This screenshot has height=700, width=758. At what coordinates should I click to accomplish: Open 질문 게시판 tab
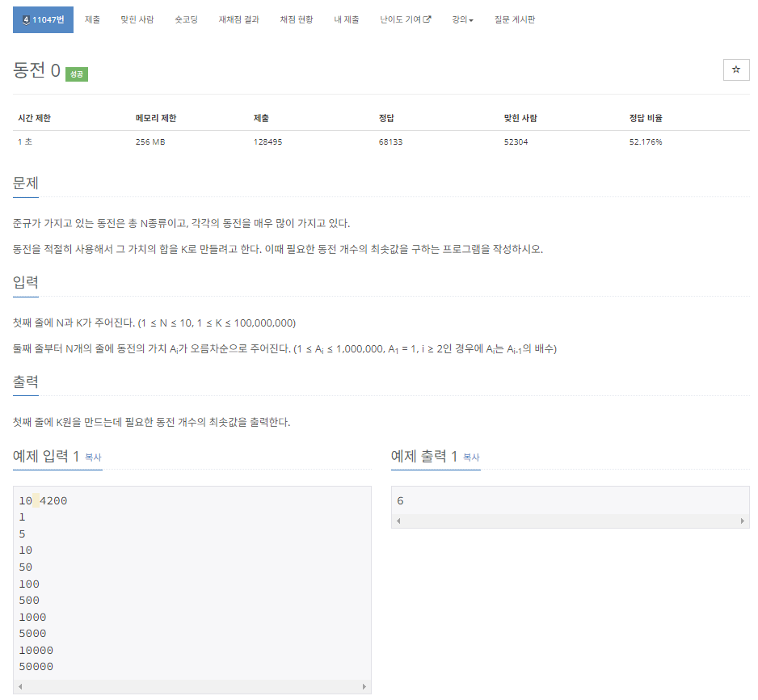[x=514, y=20]
